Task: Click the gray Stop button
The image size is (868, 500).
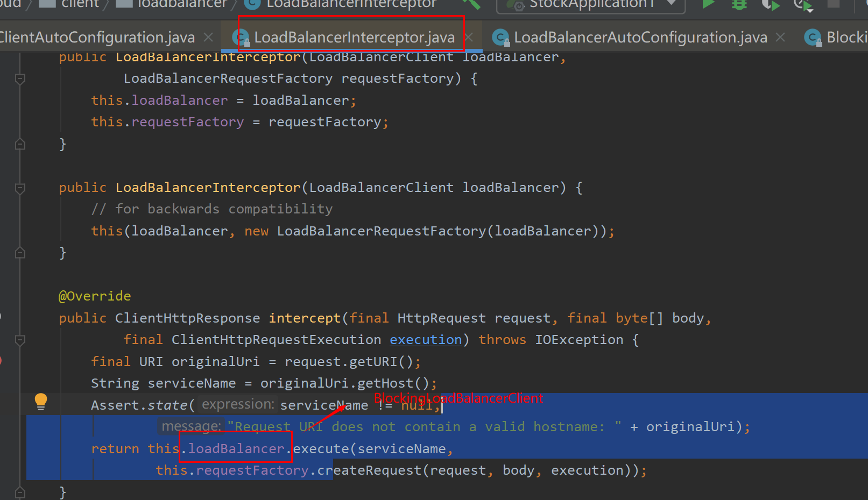Action: pos(833,4)
